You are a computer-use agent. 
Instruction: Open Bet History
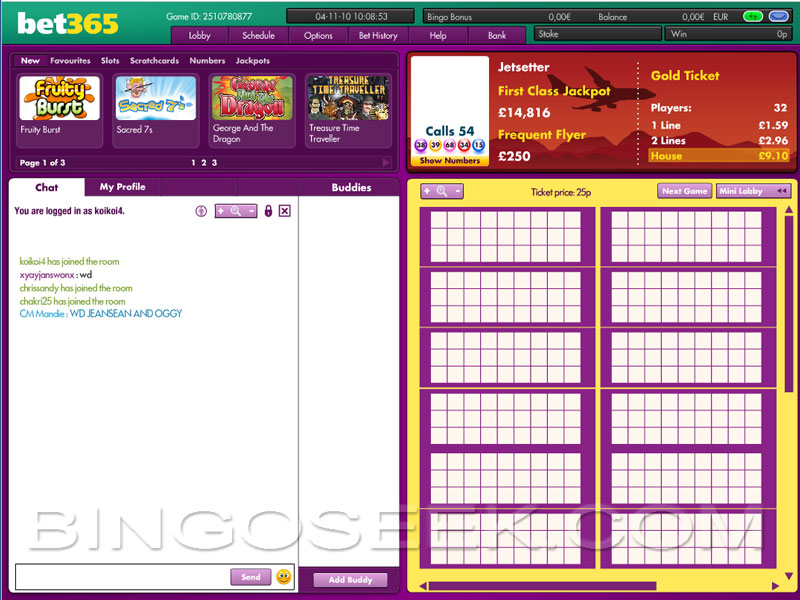(378, 36)
